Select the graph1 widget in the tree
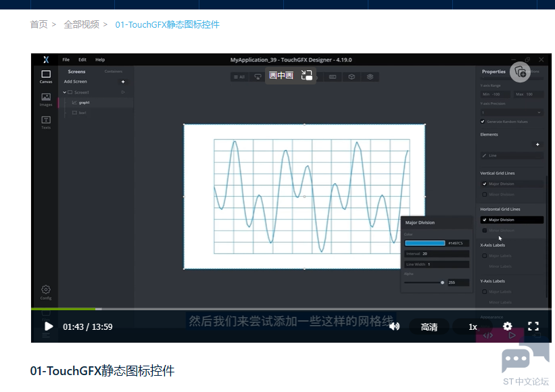Image resolution: width=555 pixels, height=392 pixels. 95,103
